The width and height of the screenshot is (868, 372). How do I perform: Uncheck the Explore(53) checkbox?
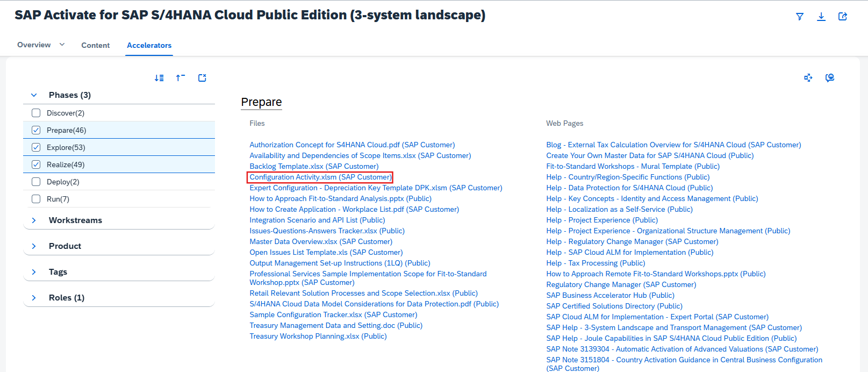tap(36, 147)
